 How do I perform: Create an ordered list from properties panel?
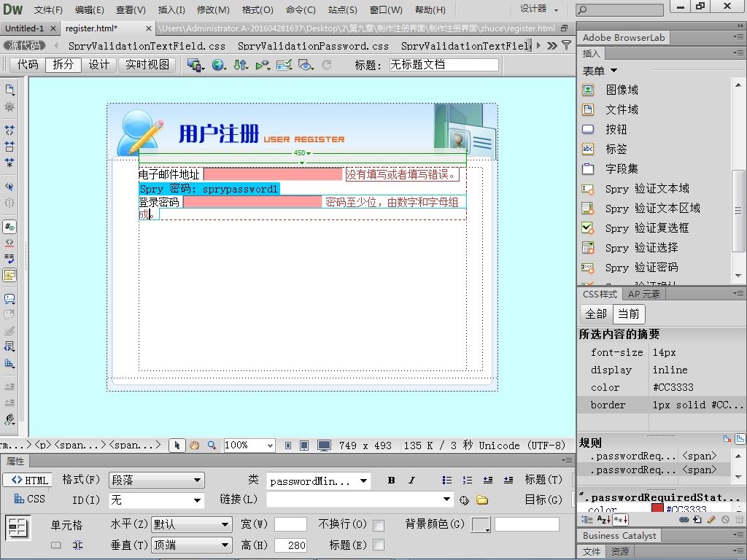coord(468,480)
